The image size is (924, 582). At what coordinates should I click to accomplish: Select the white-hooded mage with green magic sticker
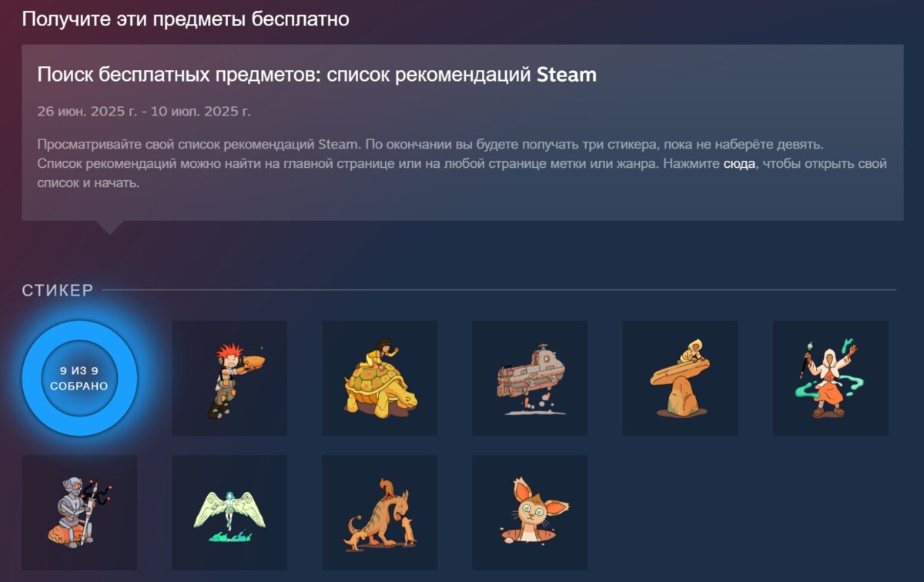coord(830,378)
